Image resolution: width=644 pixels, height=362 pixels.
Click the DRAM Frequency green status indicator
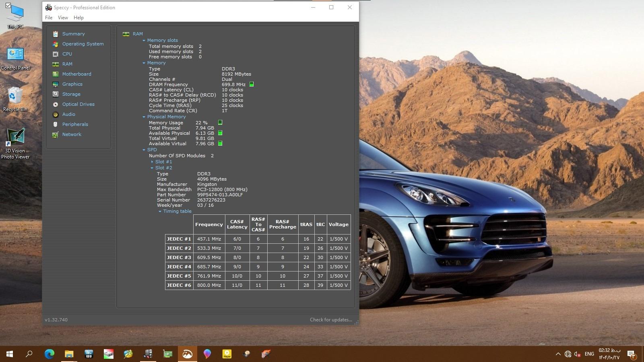click(252, 84)
